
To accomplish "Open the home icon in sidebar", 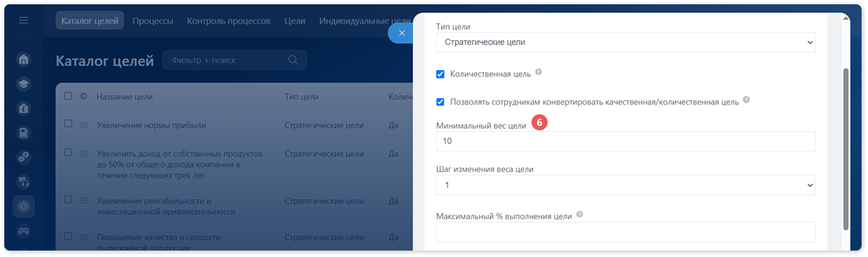I will pyautogui.click(x=24, y=59).
